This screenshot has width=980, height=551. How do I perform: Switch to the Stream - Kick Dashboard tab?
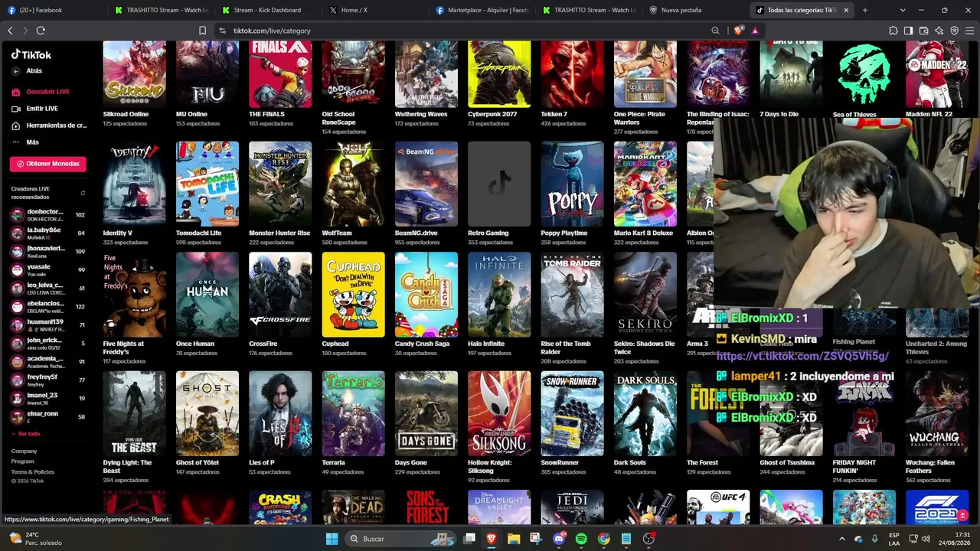[x=268, y=10]
